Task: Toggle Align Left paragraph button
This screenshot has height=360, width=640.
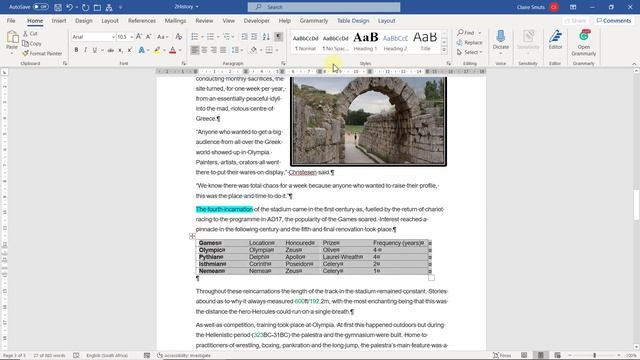Action: coord(195,50)
